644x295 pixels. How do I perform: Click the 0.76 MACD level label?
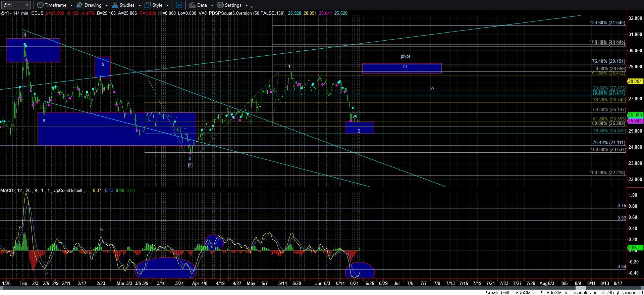pos(622,205)
